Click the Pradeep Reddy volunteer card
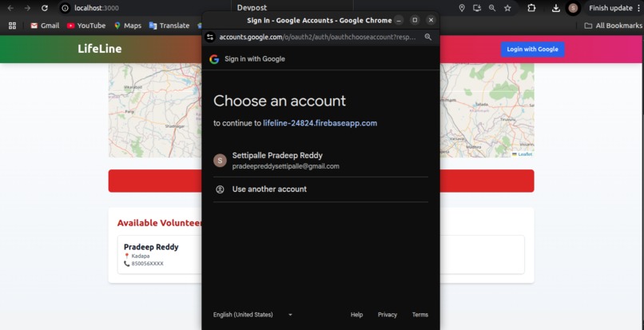 click(159, 254)
